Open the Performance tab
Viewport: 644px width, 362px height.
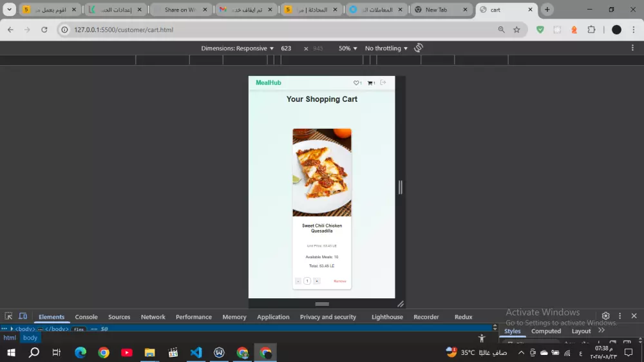[193, 317]
